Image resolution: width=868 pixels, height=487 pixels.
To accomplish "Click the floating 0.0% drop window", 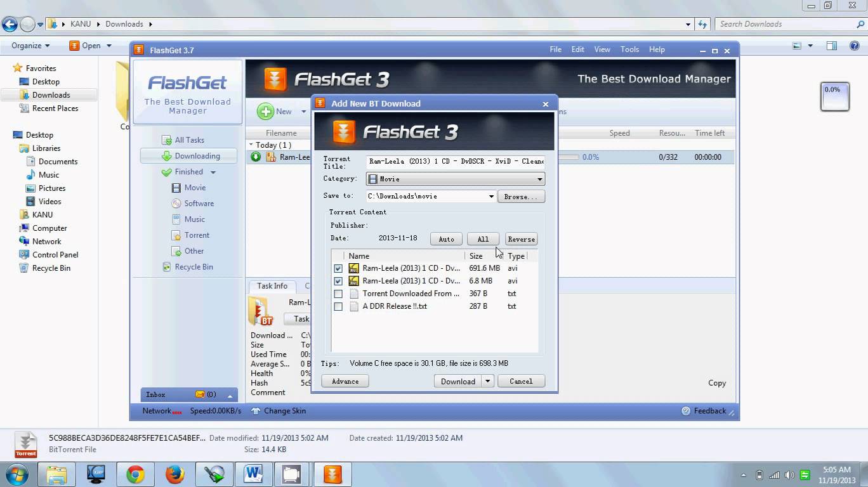I will (834, 97).
